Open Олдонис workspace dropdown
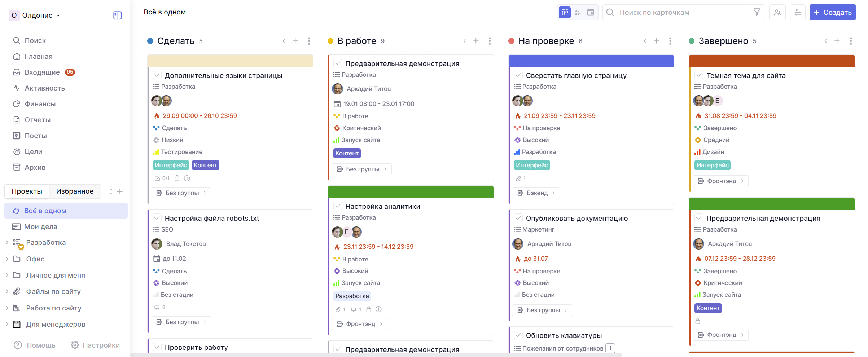 coord(35,15)
